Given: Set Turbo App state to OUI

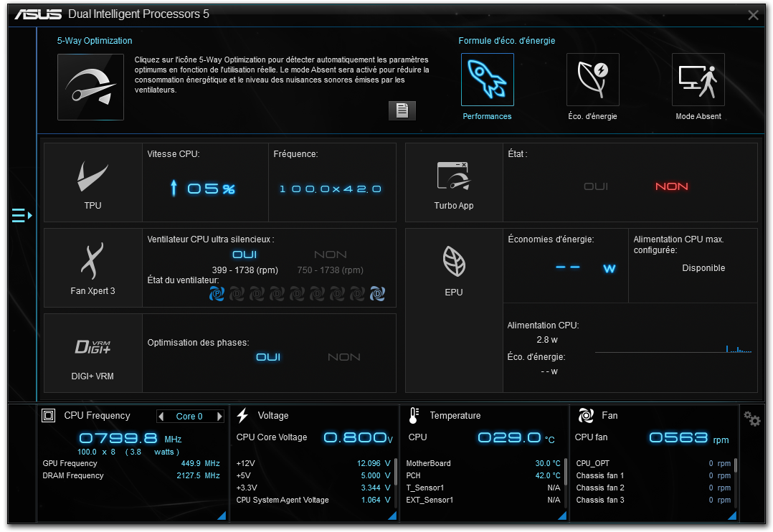Looking at the screenshot, I should 596,186.
